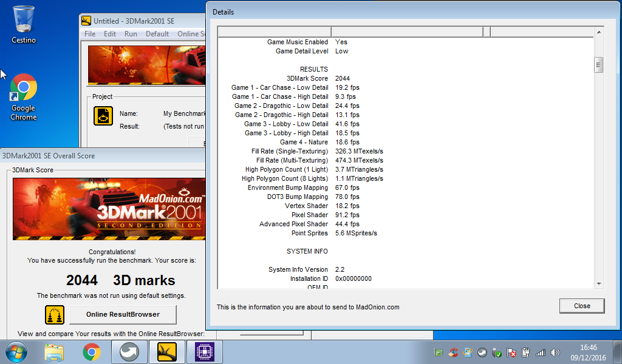
Task: Select Fill Rate (Multi-Texturing) row
Action: point(320,160)
